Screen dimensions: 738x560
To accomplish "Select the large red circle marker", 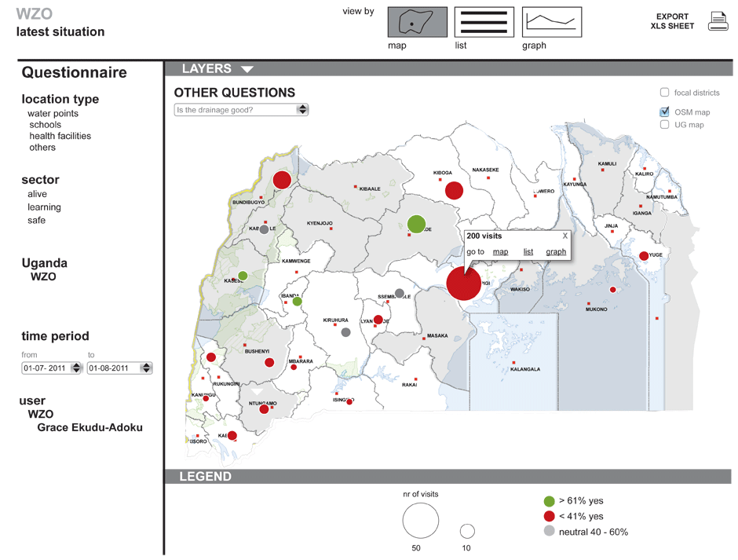I will click(x=463, y=283).
